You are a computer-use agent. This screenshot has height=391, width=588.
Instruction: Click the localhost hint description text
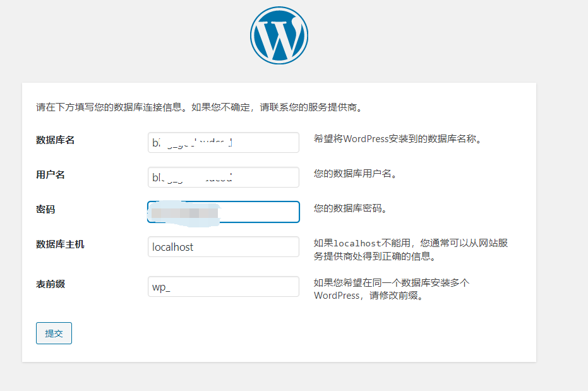[x=411, y=250]
